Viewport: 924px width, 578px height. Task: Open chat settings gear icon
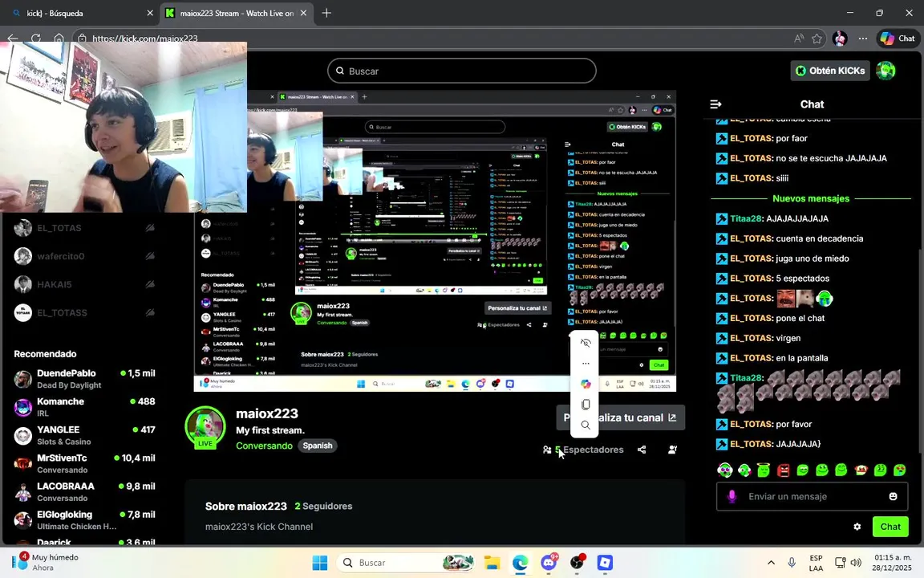(x=857, y=527)
